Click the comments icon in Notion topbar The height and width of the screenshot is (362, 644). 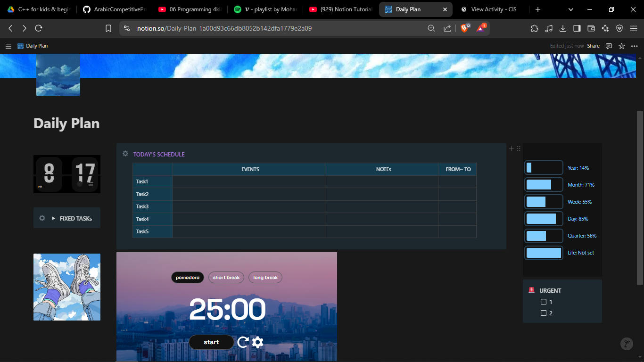609,46
